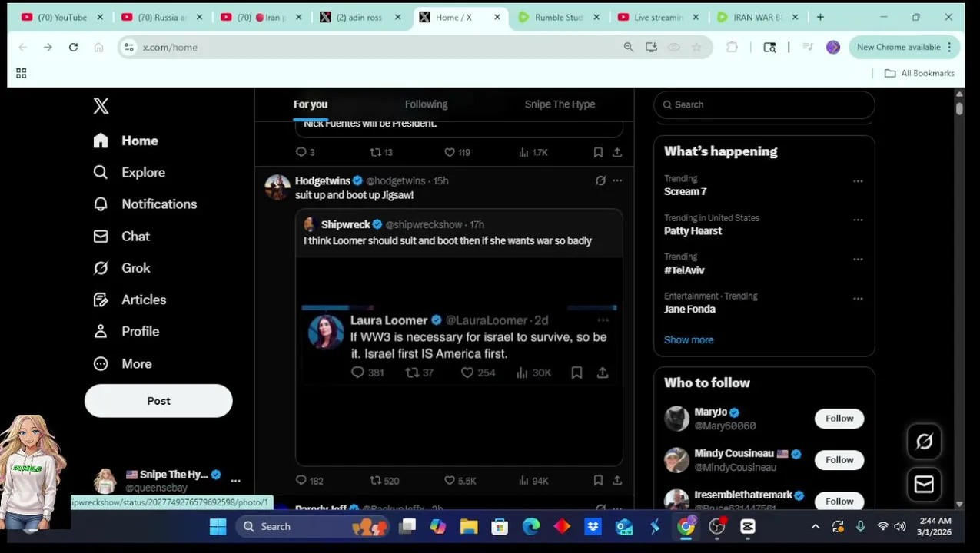View analytics showing 1.7K views

click(x=533, y=152)
